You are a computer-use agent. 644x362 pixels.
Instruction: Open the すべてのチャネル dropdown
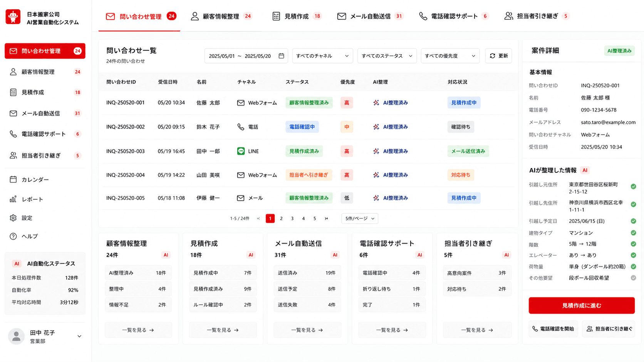[322, 56]
